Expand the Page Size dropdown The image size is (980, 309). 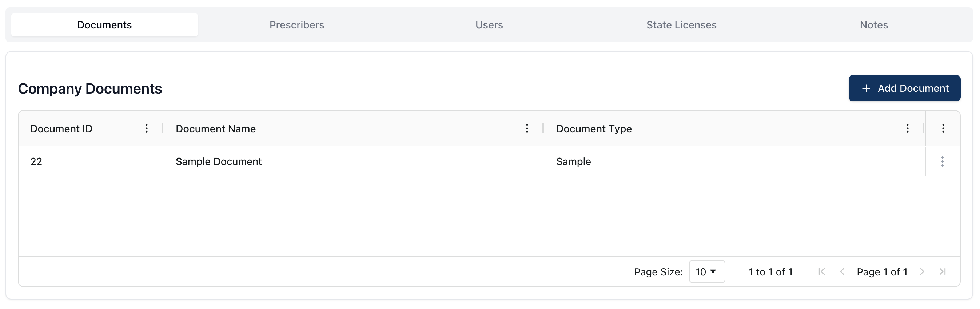coord(706,272)
